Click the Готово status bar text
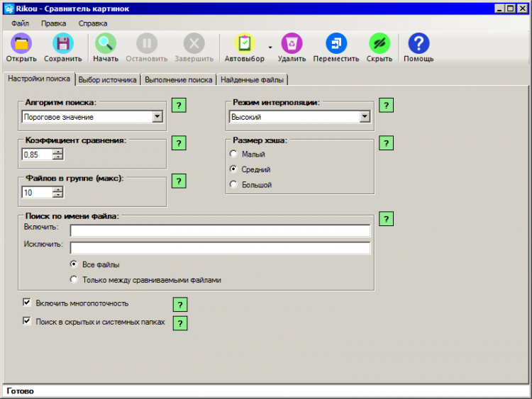Image resolution: width=532 pixels, height=399 pixels. (21, 391)
